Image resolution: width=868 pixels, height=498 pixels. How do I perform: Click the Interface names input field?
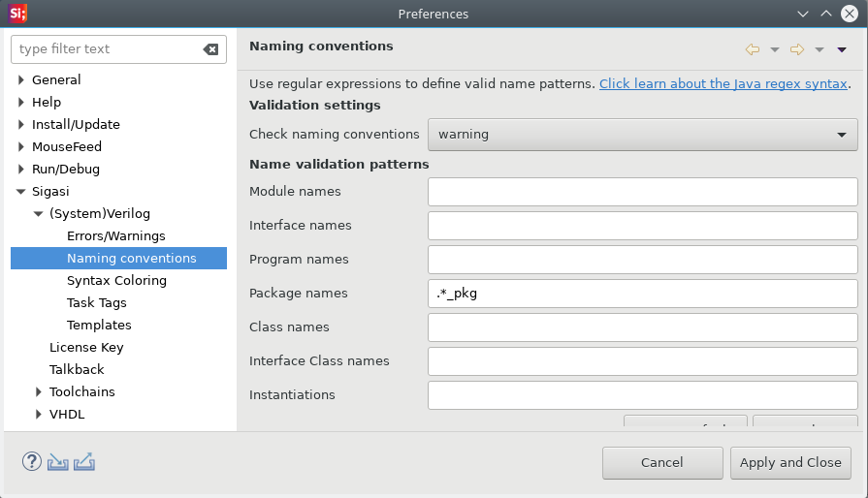[643, 226]
